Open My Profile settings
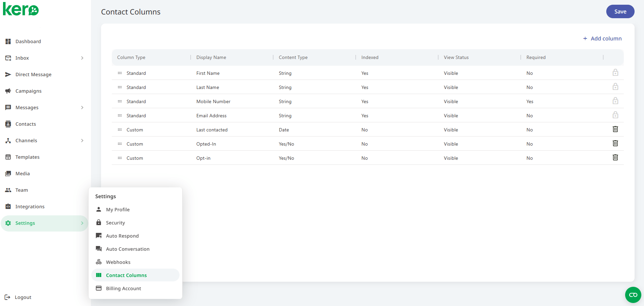 135,210
